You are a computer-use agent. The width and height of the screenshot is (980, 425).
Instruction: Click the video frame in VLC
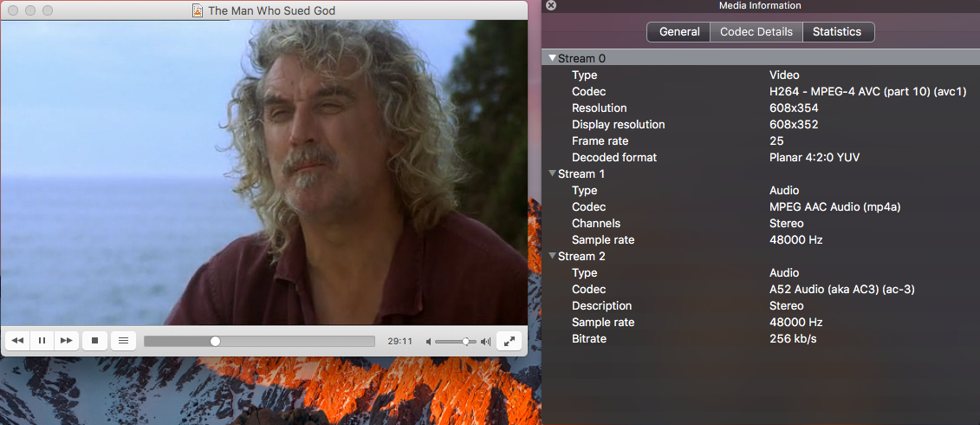(264, 172)
